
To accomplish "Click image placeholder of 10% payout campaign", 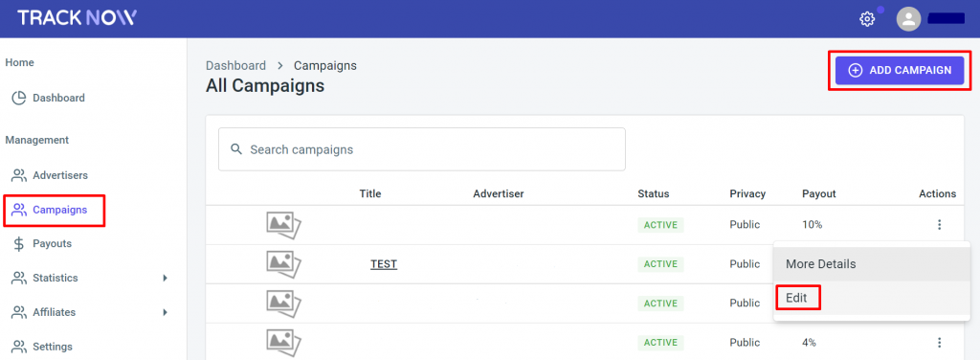I will (283, 225).
